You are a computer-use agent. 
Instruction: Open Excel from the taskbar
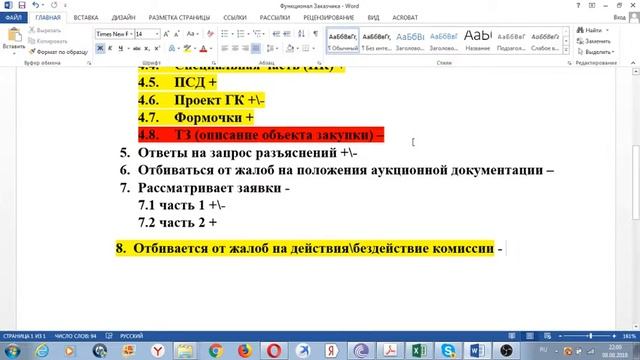(x=419, y=351)
